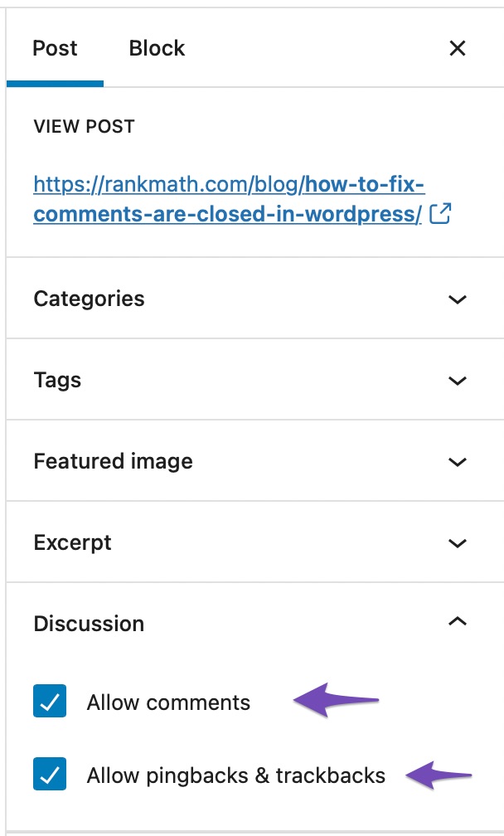504x836 pixels.
Task: Click the Tags chevron arrow icon
Action: click(457, 381)
